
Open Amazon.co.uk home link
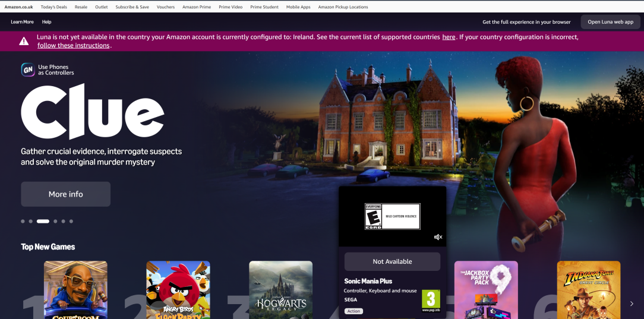pyautogui.click(x=18, y=7)
